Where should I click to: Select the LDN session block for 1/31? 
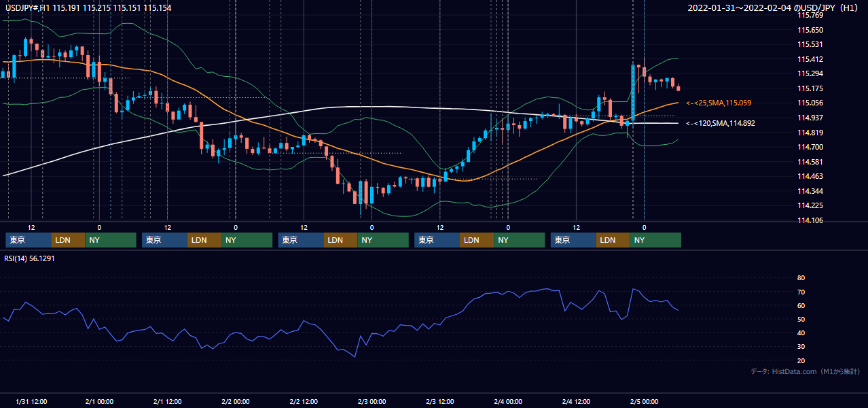69,240
